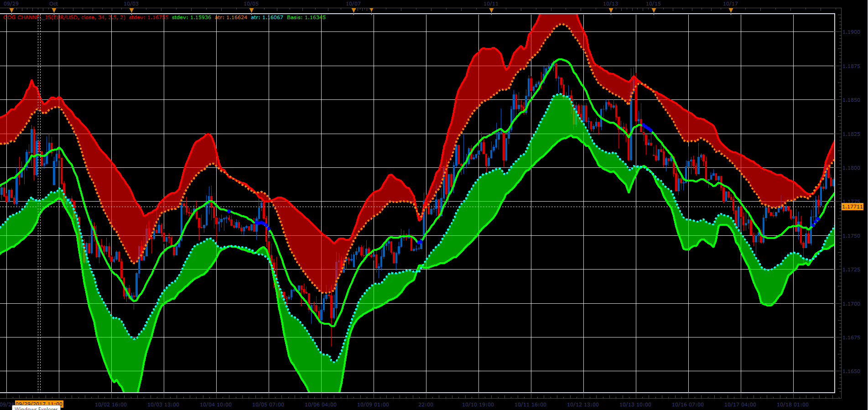
Task: Click time axis label 10/04 10:00
Action: [x=216, y=405]
